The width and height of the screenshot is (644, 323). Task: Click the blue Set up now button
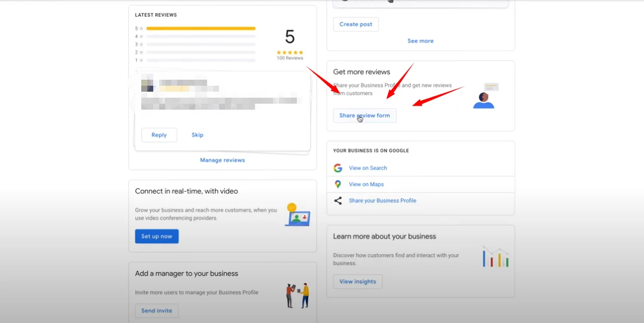(x=157, y=237)
